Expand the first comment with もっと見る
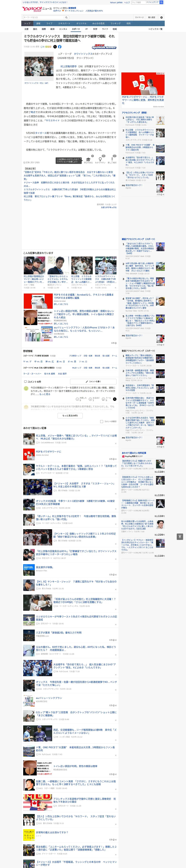The image size is (186, 868). [x=45, y=394]
